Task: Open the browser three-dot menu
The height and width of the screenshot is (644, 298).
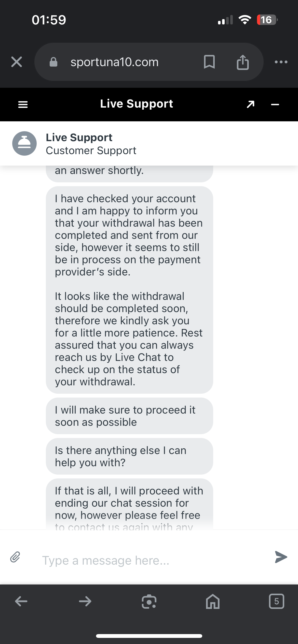Action: click(x=281, y=62)
